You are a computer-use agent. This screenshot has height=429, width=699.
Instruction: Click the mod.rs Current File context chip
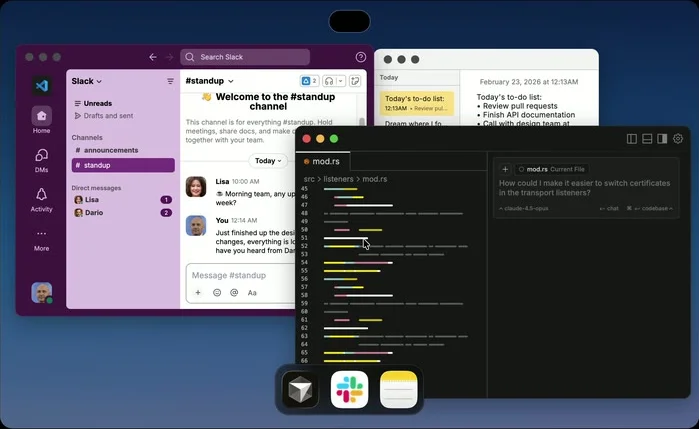(551, 169)
